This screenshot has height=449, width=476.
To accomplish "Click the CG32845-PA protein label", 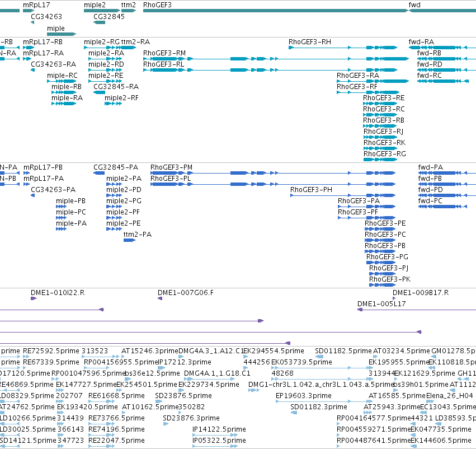I will (x=116, y=167).
